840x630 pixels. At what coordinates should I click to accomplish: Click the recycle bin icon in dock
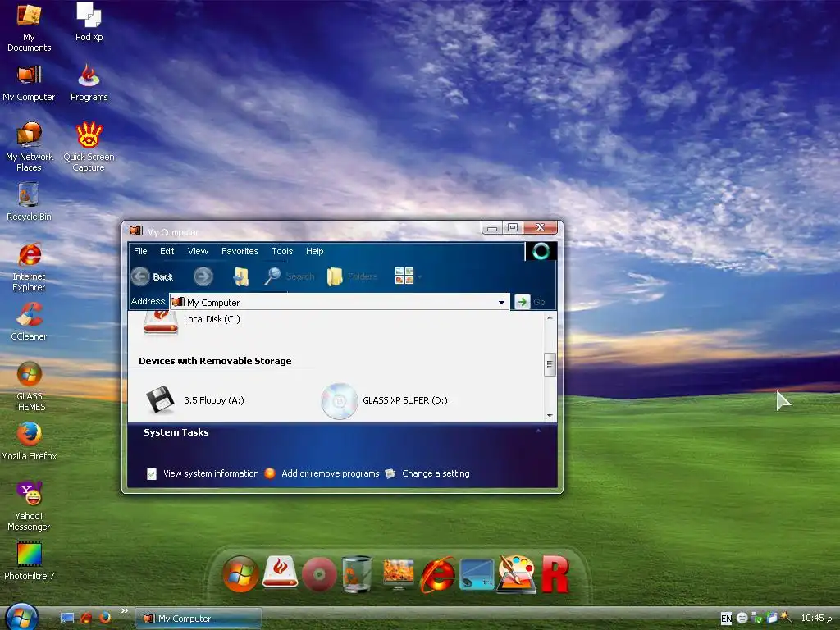358,573
